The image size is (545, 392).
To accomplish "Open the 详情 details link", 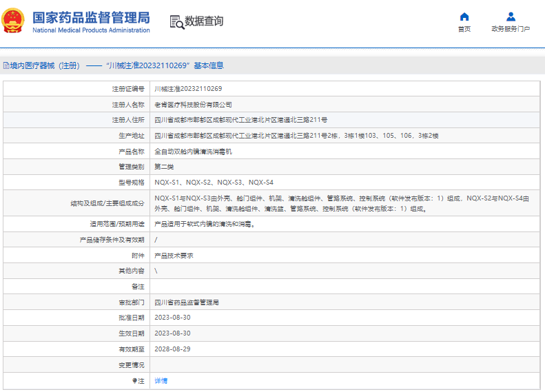I will pos(161,381).
